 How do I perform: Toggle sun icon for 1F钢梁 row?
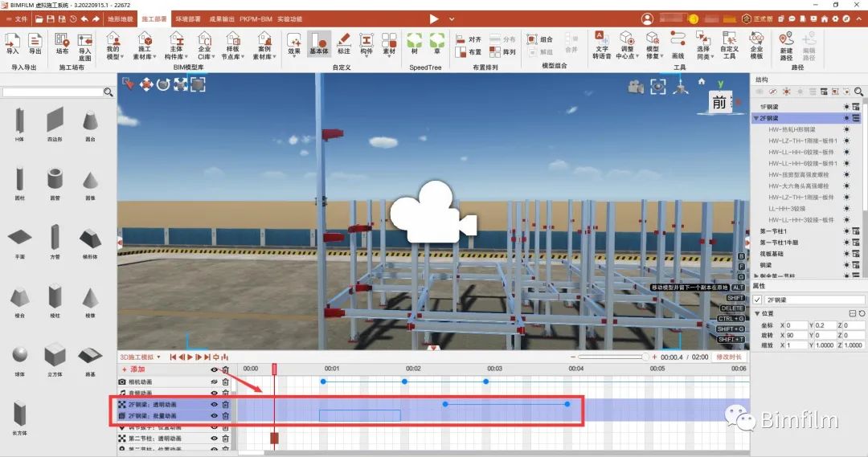pos(846,107)
